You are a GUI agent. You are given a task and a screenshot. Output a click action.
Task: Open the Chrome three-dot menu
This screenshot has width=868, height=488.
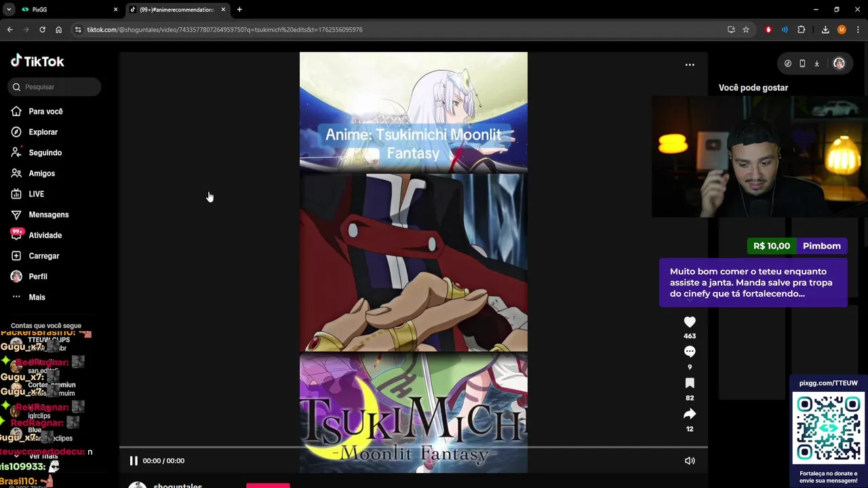pos(859,30)
